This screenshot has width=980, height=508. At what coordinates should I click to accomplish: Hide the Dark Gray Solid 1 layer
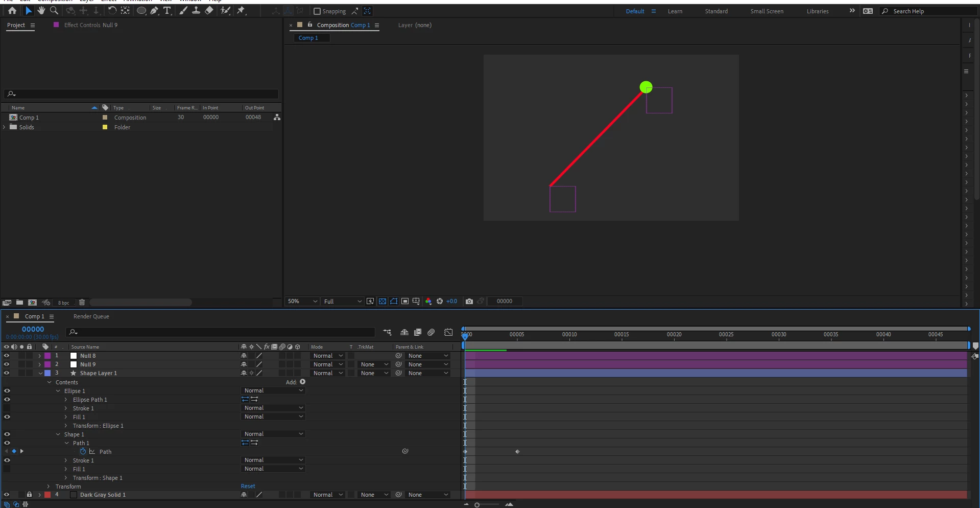7,495
